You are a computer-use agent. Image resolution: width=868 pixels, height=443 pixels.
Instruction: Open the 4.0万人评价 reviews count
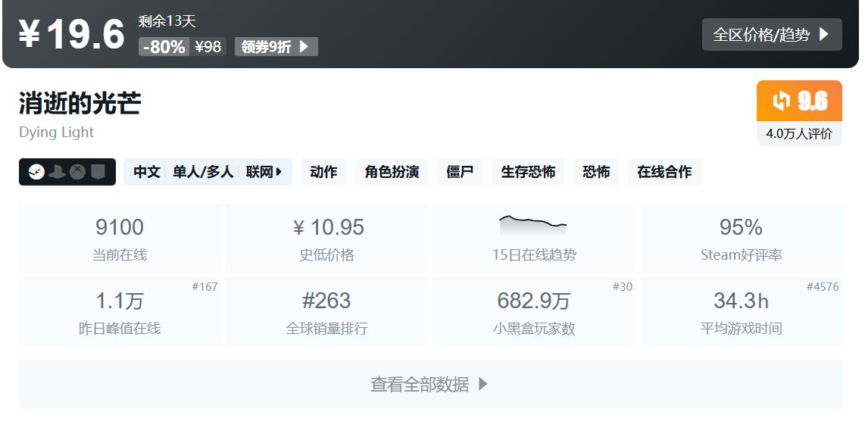(x=799, y=133)
